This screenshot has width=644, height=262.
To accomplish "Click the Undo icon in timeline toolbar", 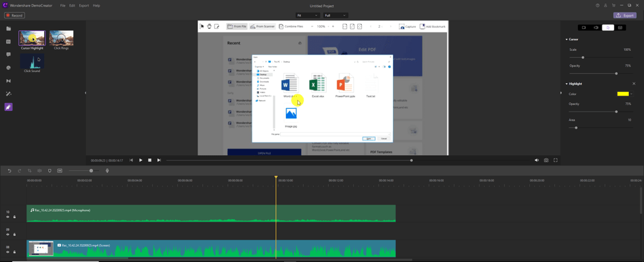I will [9, 170].
